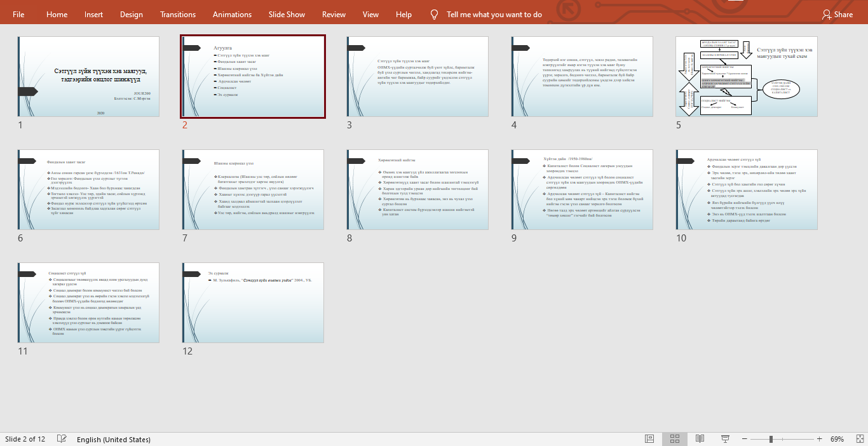Click the 69% zoom level

(837, 439)
